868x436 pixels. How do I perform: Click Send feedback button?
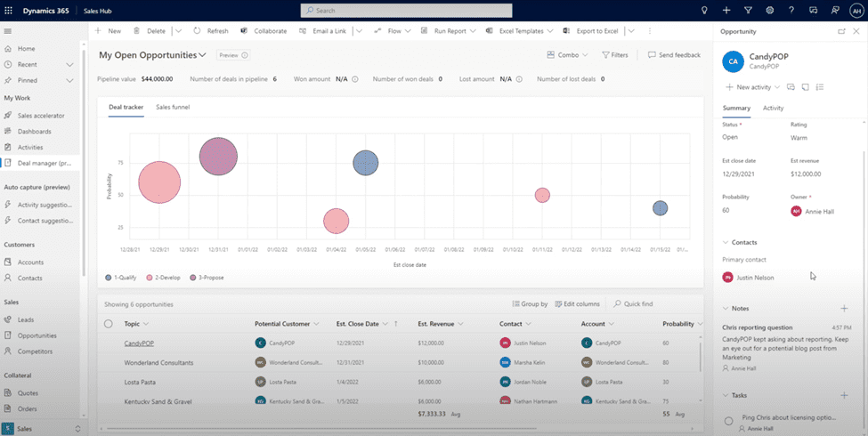[x=674, y=55]
